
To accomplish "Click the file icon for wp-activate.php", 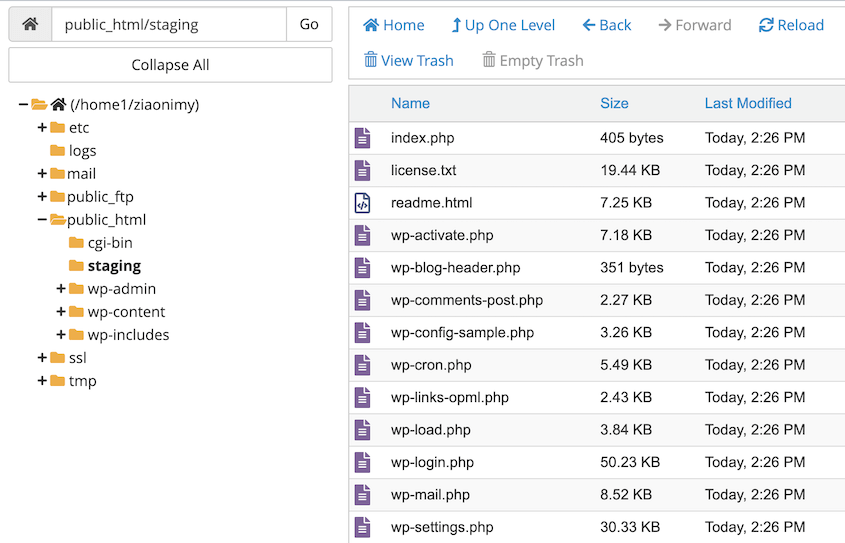I will click(363, 235).
